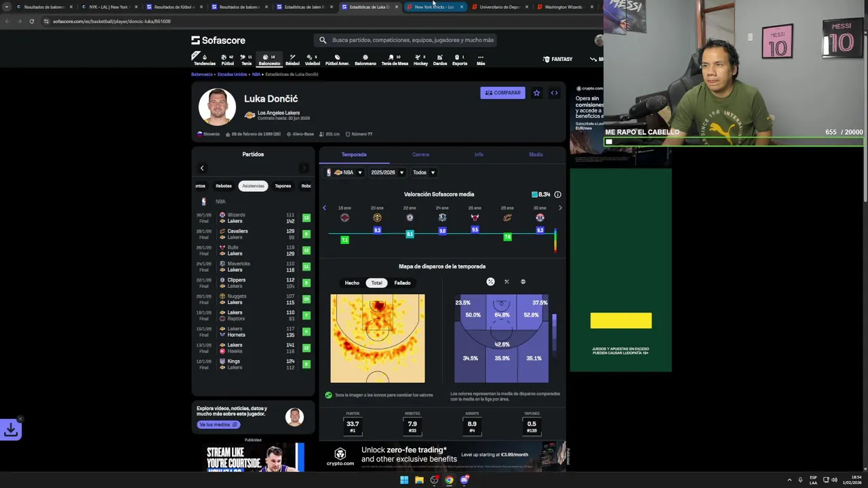This screenshot has height=488, width=868.
Task: Show earlier ratings with left chevron
Action: click(324, 207)
